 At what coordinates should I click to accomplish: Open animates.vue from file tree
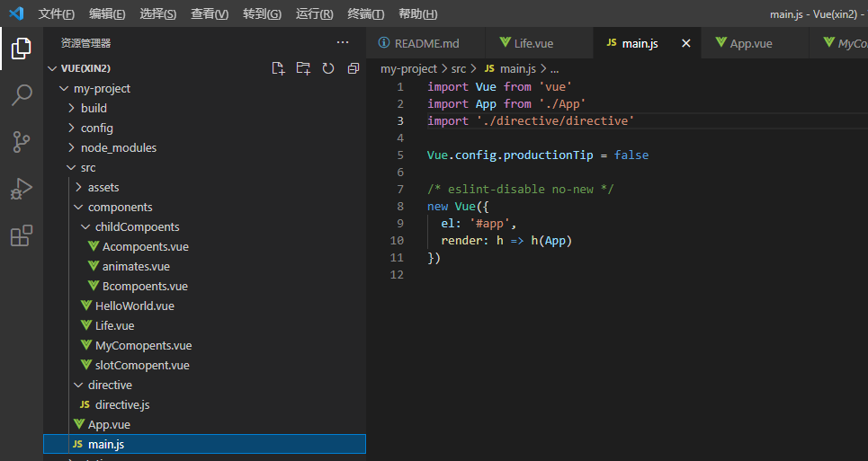136,266
